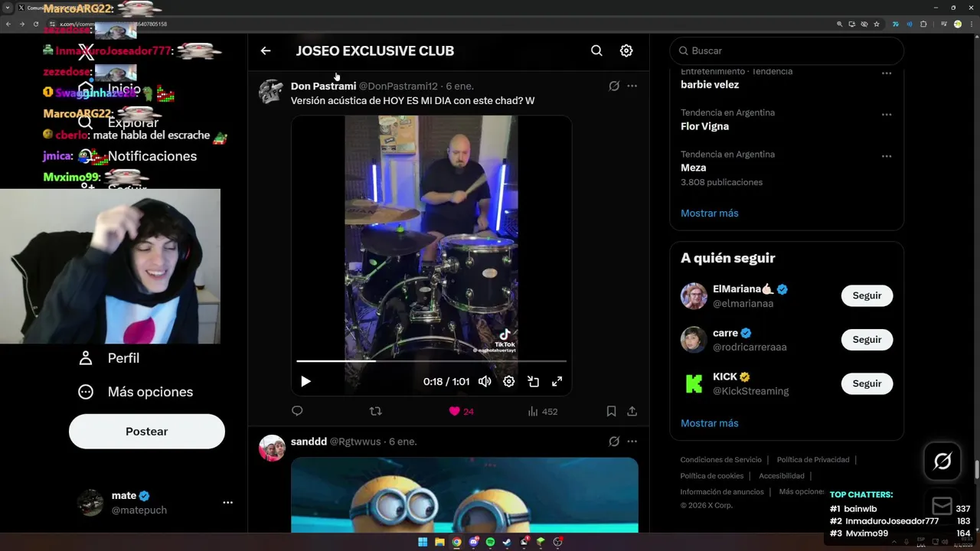Open video playback settings gear
980x551 pixels.
(508, 381)
